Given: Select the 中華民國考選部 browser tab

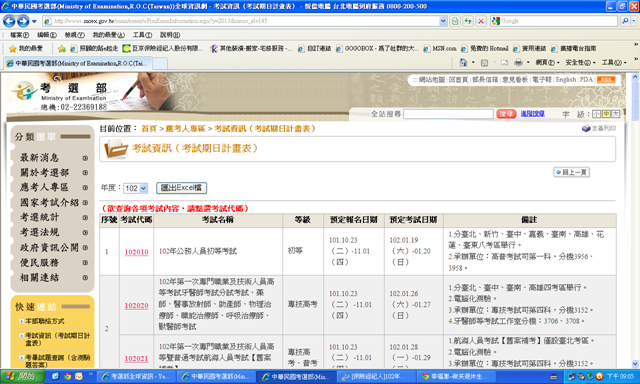Looking at the screenshot, I should (x=78, y=63).
